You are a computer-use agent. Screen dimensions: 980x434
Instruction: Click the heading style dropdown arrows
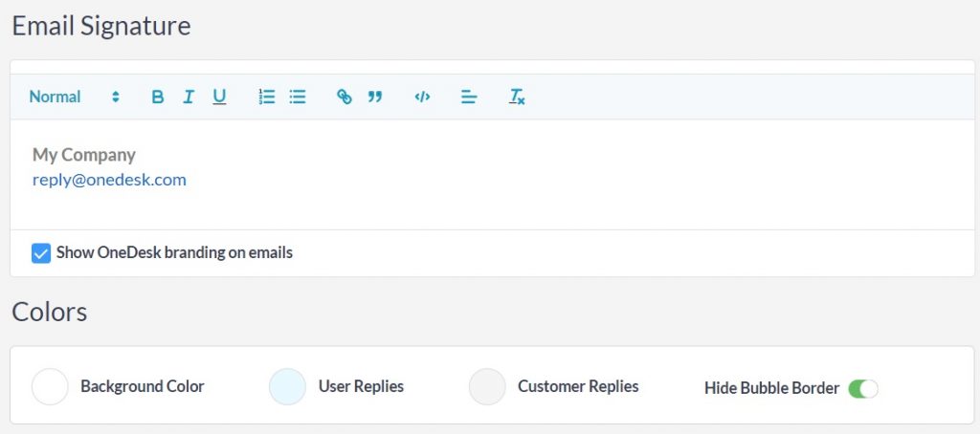click(116, 97)
